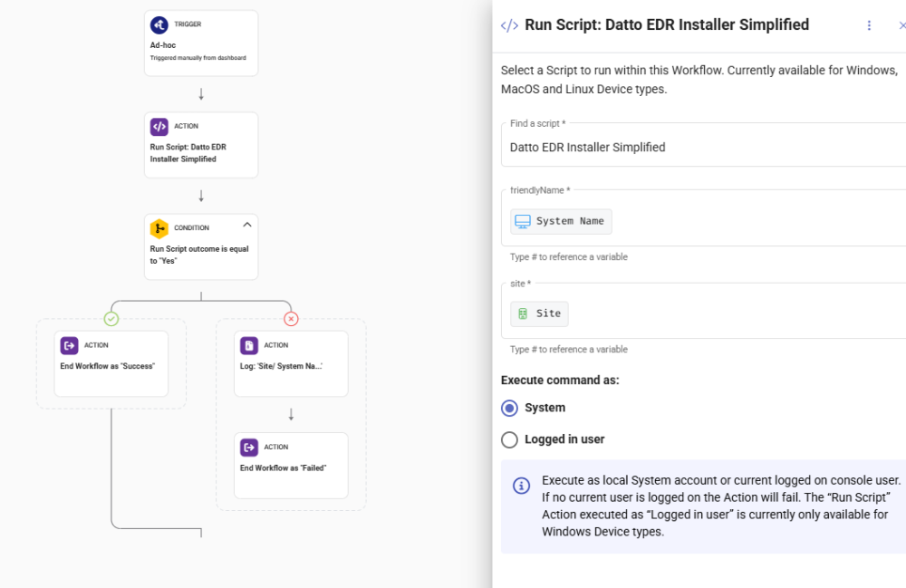Click the info icon in the notice box
This screenshot has height=588, width=906.
[x=521, y=486]
